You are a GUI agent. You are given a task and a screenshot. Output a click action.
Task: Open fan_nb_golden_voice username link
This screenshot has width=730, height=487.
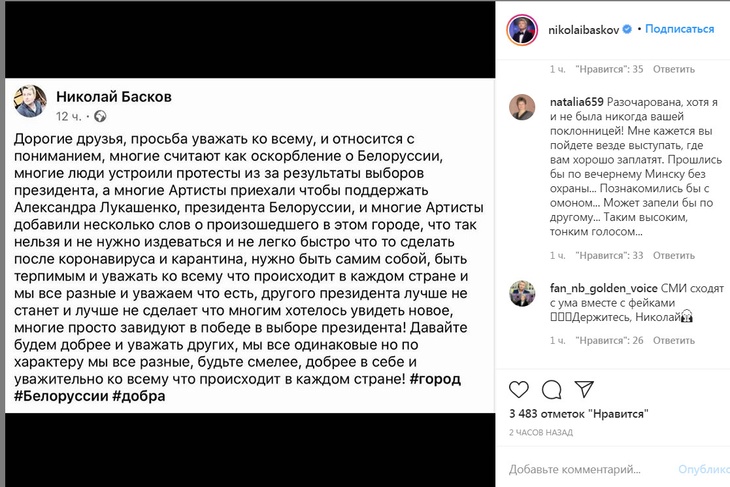click(x=605, y=287)
